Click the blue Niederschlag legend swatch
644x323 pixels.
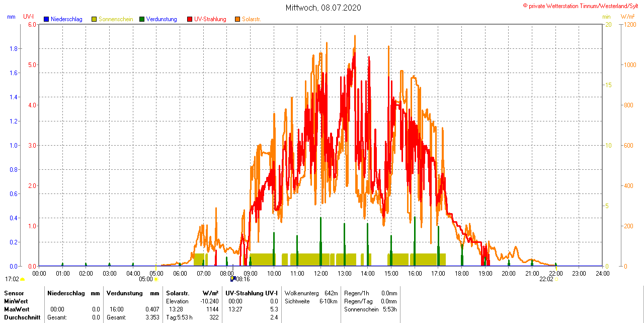pos(46,19)
